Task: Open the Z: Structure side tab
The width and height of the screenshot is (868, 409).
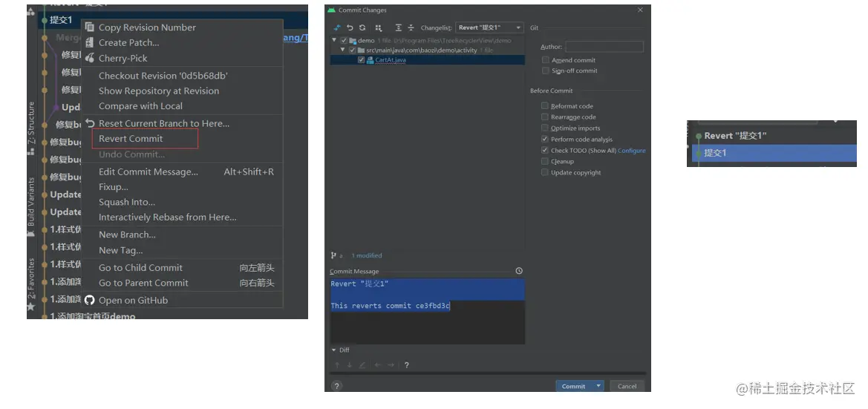Action: [31, 123]
